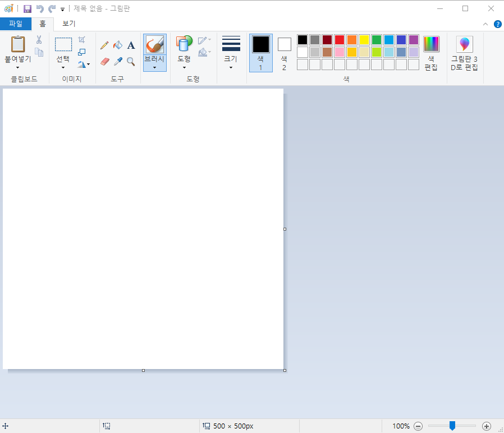
Task: Pick the brown color swatch
Action: tap(327, 52)
